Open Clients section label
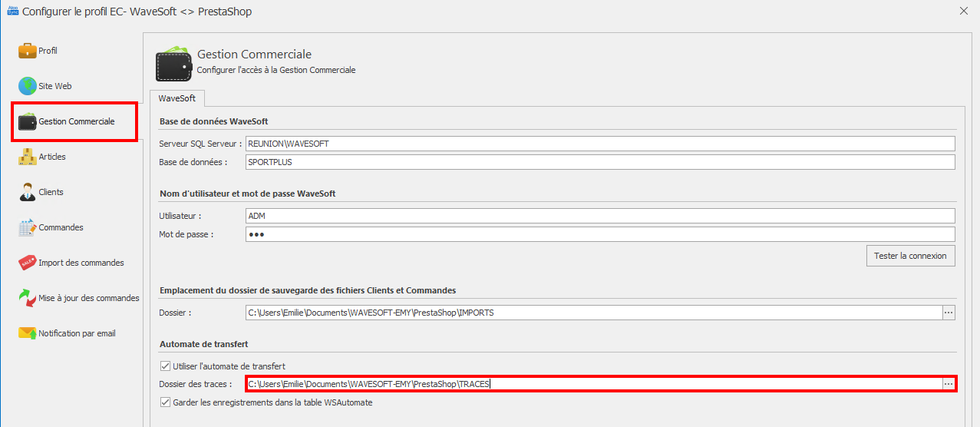This screenshot has height=427, width=980. point(51,192)
